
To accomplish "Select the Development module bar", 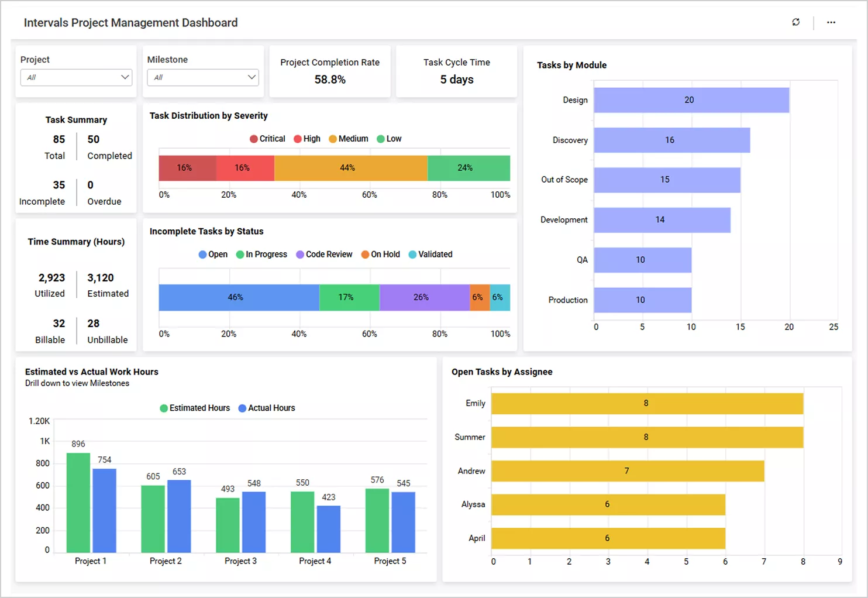I will coord(662,220).
